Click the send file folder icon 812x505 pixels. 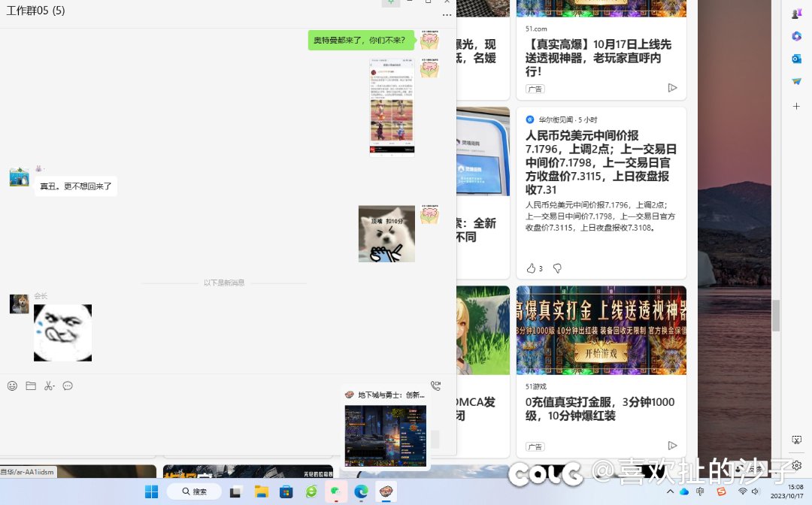(x=31, y=386)
